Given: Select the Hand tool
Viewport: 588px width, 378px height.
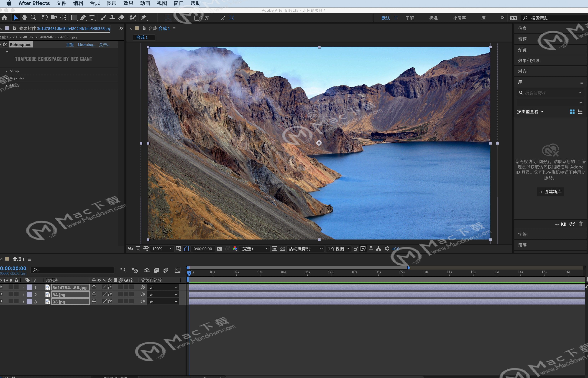Looking at the screenshot, I should pyautogui.click(x=24, y=18).
